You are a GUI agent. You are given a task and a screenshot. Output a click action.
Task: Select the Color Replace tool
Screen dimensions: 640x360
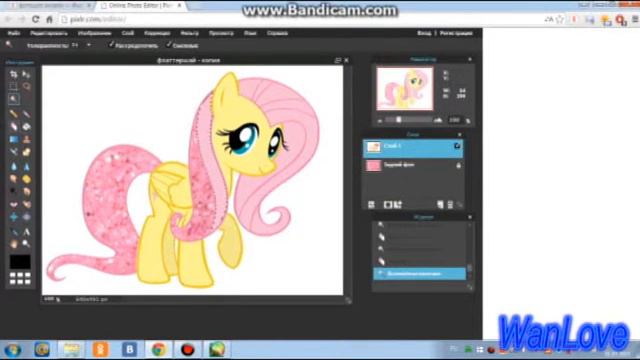13,152
